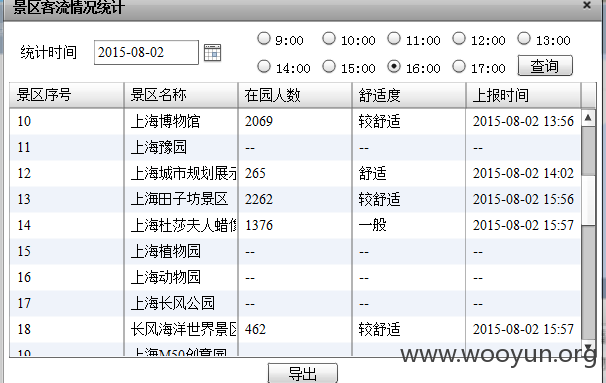Screen dimensions: 606x383
Task: Focus the 统计时间 date input field
Action: (x=146, y=53)
